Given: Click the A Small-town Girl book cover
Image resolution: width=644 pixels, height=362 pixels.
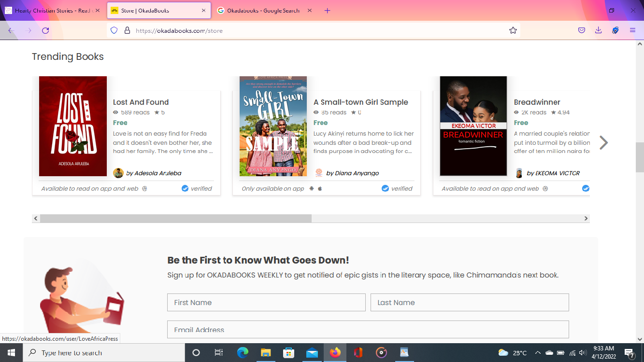Looking at the screenshot, I should [x=273, y=126].
